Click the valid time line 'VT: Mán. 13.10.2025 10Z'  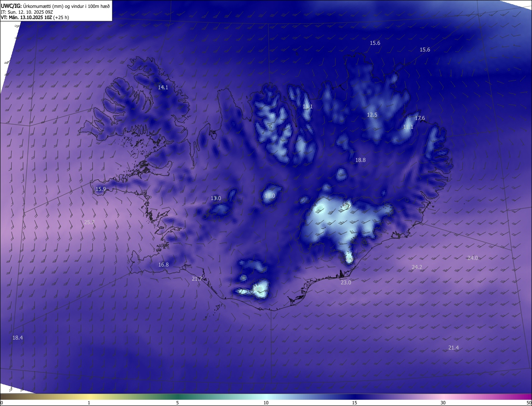[27, 17]
